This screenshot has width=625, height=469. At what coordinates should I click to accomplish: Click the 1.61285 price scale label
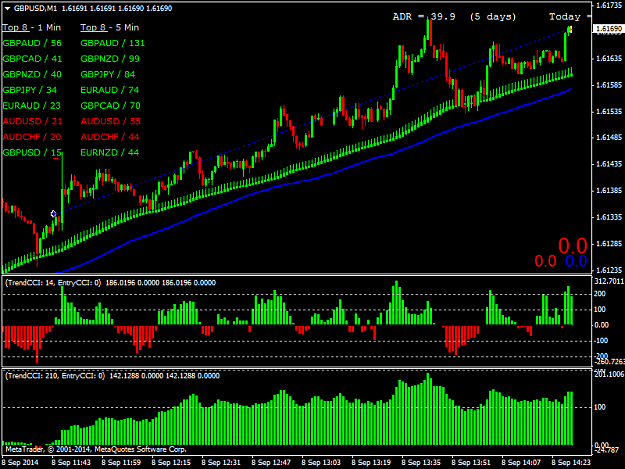[609, 243]
